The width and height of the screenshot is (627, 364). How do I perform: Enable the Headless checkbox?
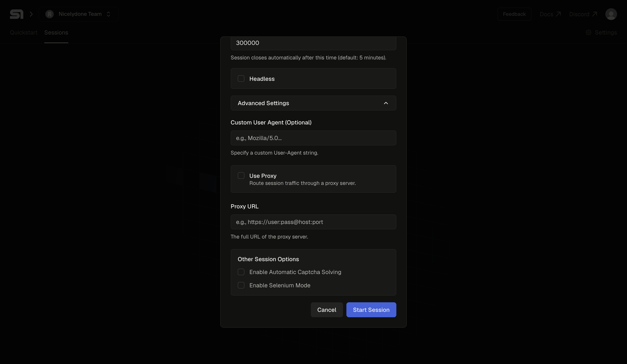241,79
